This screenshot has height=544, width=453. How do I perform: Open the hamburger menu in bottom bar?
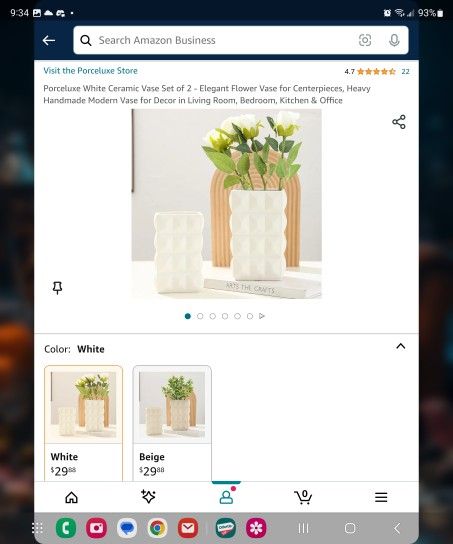381,497
